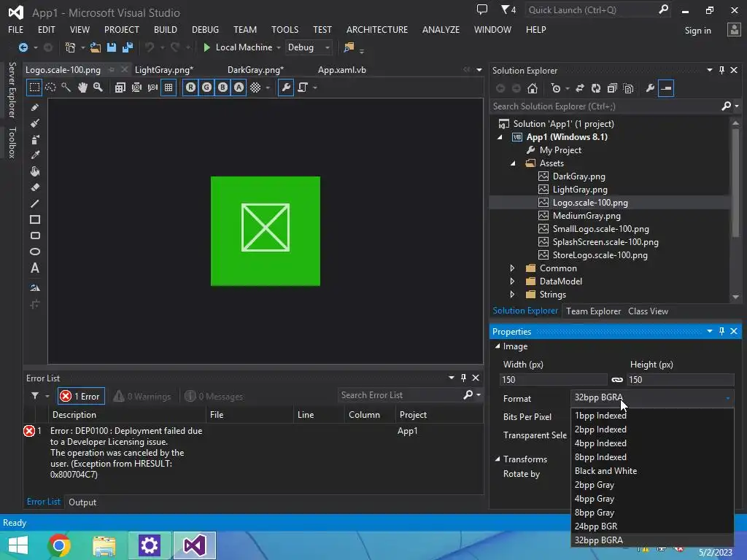Collapse the App1 (Windows 8.1) project node

[x=500, y=137]
